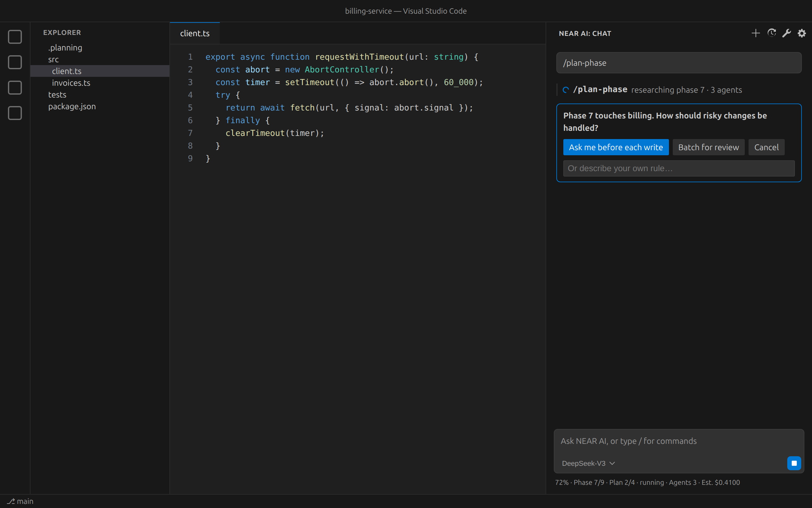Click the EXPLORER panel header
The width and height of the screenshot is (812, 508).
(x=62, y=33)
